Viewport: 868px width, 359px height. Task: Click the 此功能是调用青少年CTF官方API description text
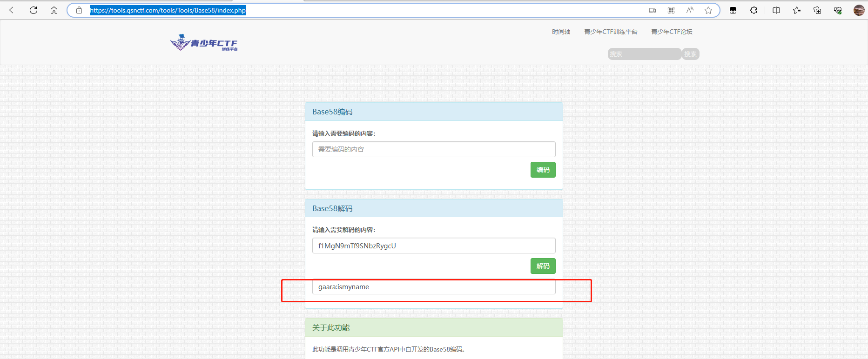(x=389, y=349)
